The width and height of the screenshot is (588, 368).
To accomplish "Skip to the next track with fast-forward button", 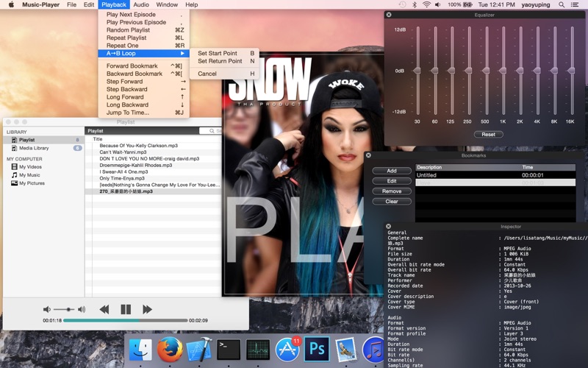I will click(147, 309).
